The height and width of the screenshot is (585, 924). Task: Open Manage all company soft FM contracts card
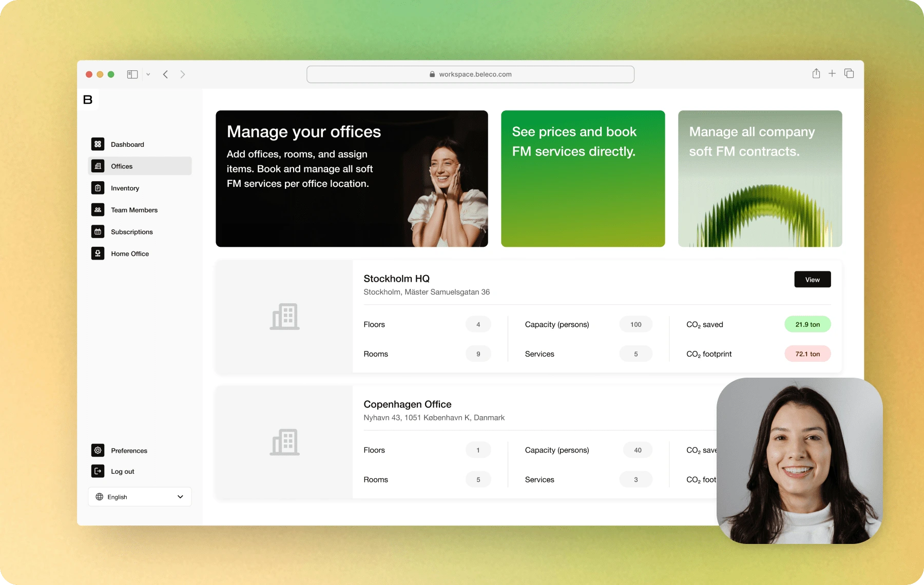point(760,179)
